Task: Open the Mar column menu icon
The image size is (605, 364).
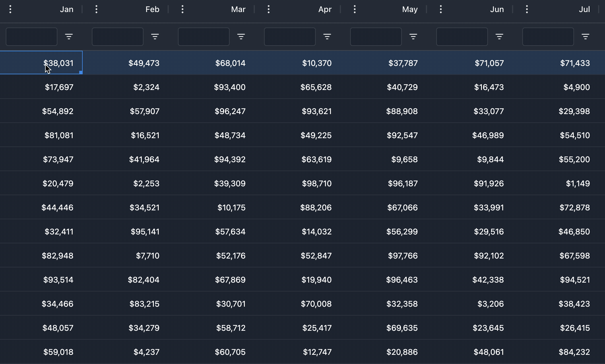Action: point(183,9)
